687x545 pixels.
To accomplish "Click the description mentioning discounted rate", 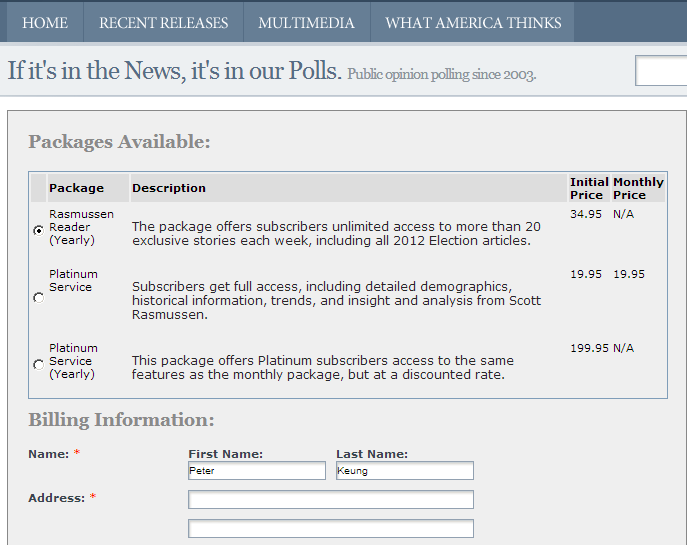I will point(322,368).
